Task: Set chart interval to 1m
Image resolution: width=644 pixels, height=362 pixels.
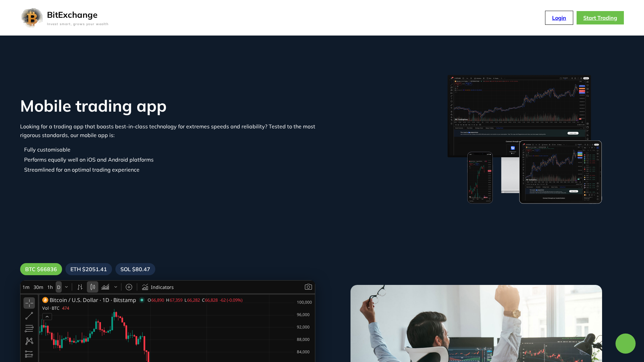Action: 26,287
